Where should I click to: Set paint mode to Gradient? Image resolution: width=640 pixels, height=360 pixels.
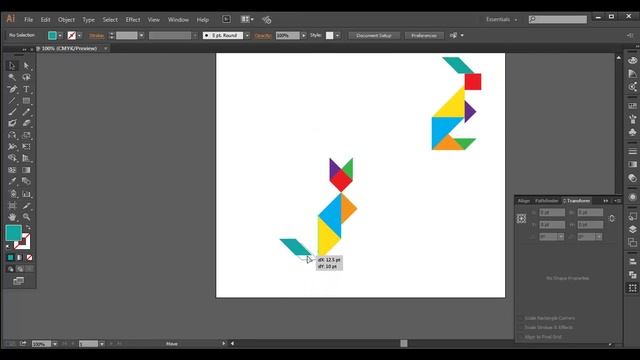tap(20, 258)
